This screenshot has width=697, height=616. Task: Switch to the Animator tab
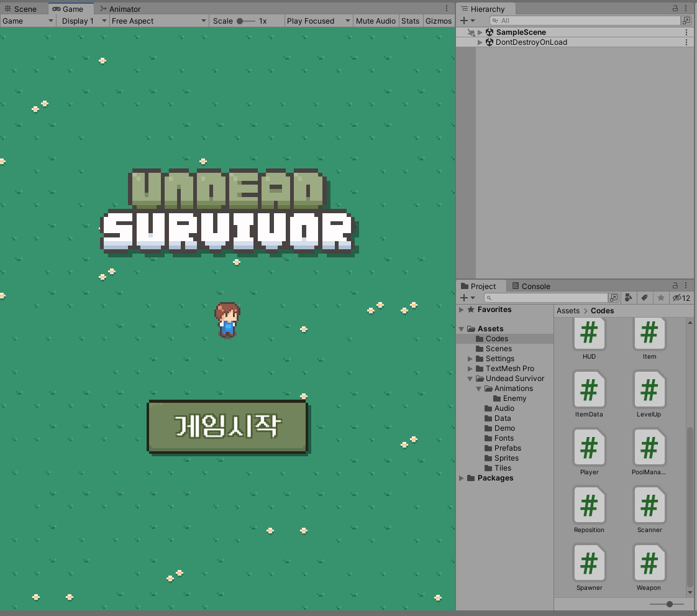[x=121, y=9]
